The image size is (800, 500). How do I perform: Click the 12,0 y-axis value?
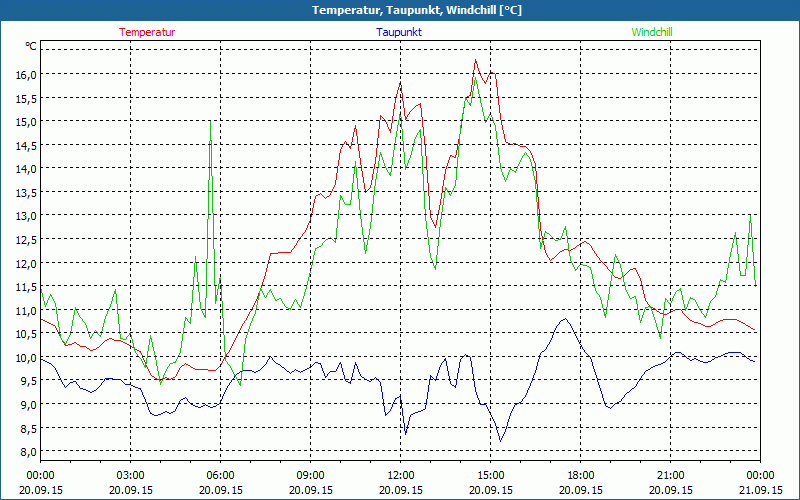coord(27,263)
